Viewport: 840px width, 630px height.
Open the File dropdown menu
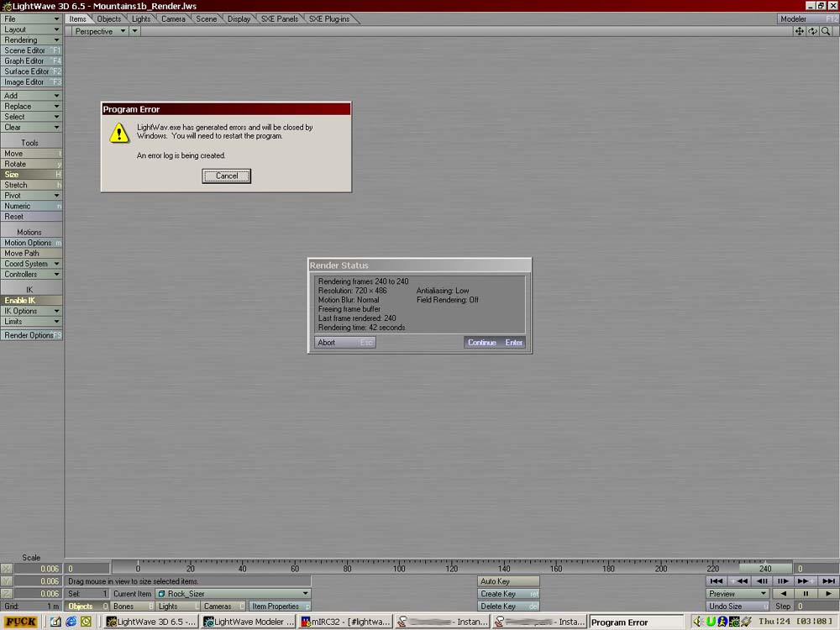pyautogui.click(x=31, y=18)
